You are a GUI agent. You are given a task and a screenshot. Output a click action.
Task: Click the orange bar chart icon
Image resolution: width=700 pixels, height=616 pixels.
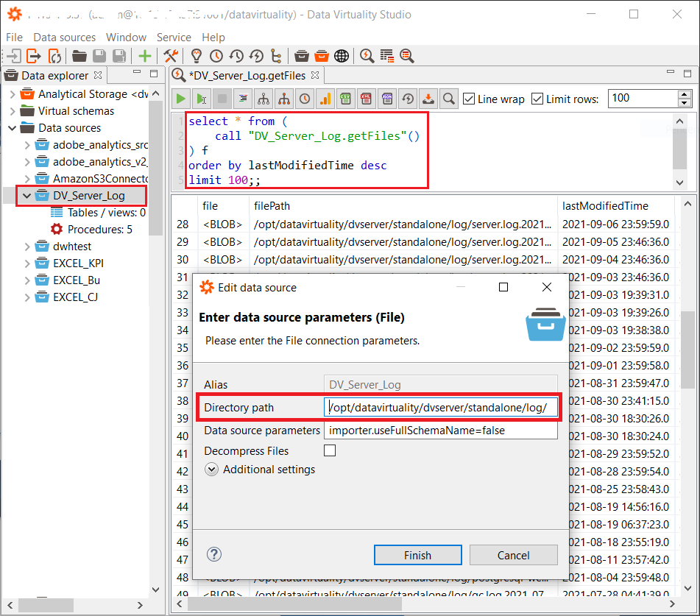(x=325, y=99)
